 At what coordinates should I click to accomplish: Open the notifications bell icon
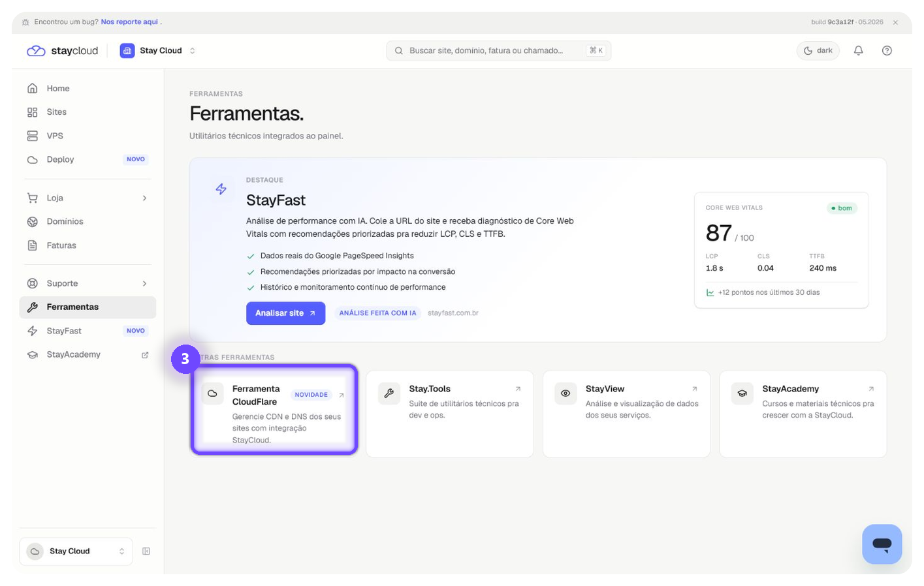[858, 50]
